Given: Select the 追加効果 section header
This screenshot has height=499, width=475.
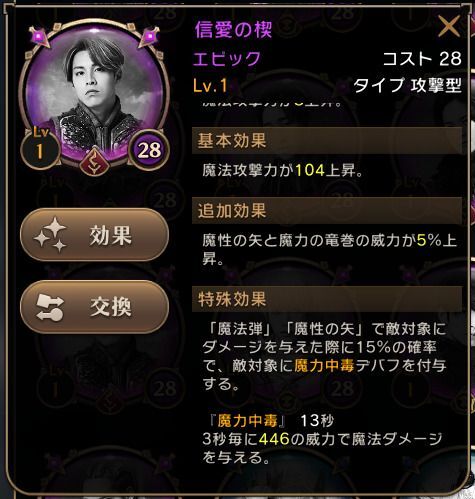Looking at the screenshot, I should pos(327,211).
